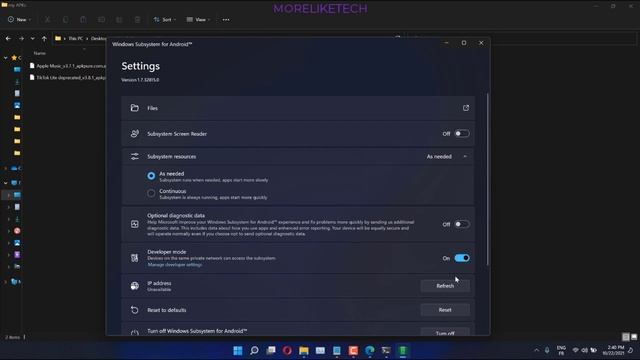
Task: Open the Files row in Settings
Action: point(298,108)
